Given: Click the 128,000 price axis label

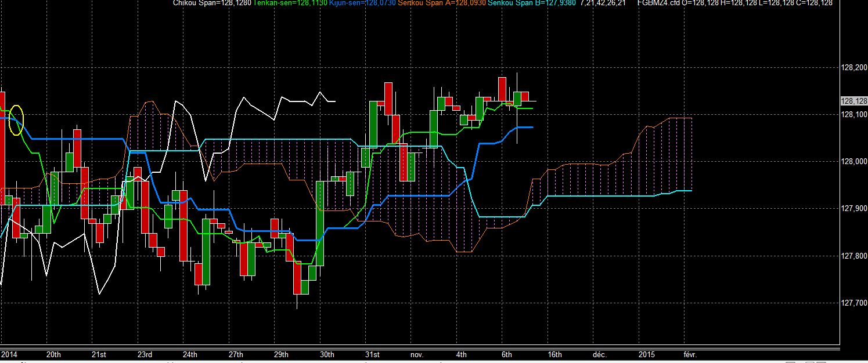Looking at the screenshot, I should [x=853, y=162].
